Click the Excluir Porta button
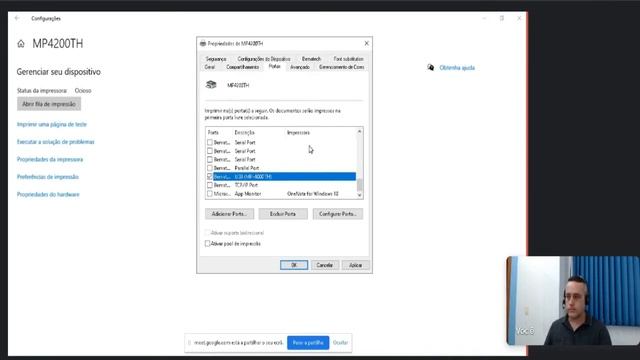Viewport: 640px width, 360px height. pyautogui.click(x=283, y=214)
